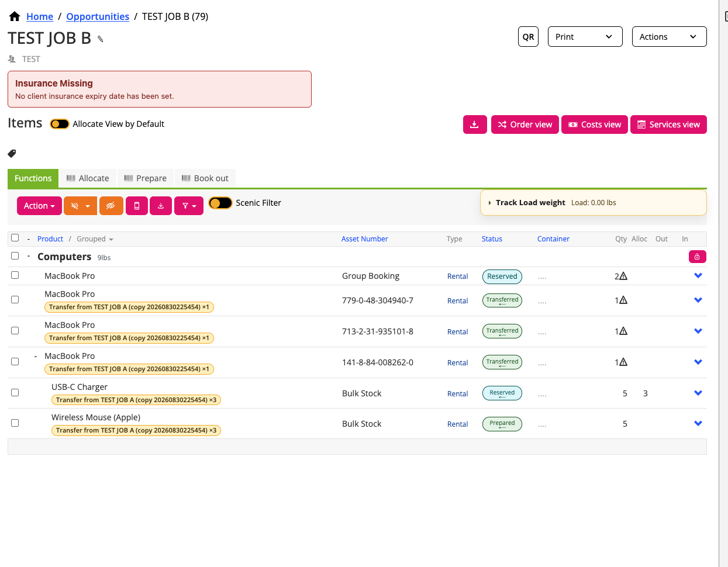The height and width of the screenshot is (567, 728).
Task: Click warning triangle on 779-0-48-304940-7 row
Action: click(623, 300)
